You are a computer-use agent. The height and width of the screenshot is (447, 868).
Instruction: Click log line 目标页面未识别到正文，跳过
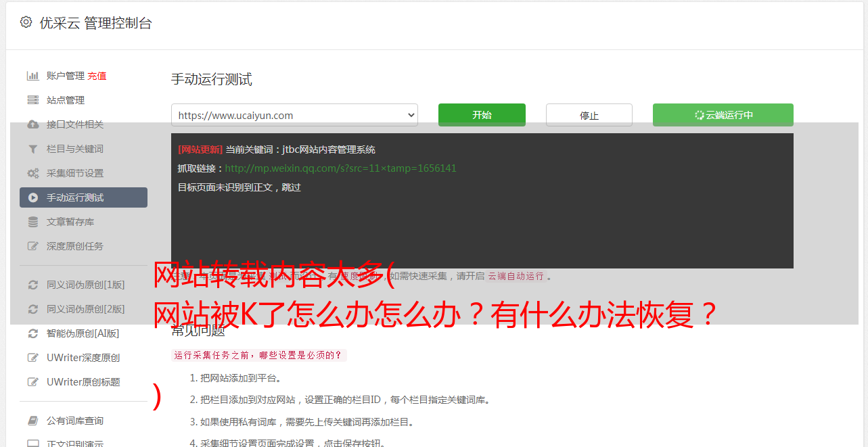[x=239, y=187]
